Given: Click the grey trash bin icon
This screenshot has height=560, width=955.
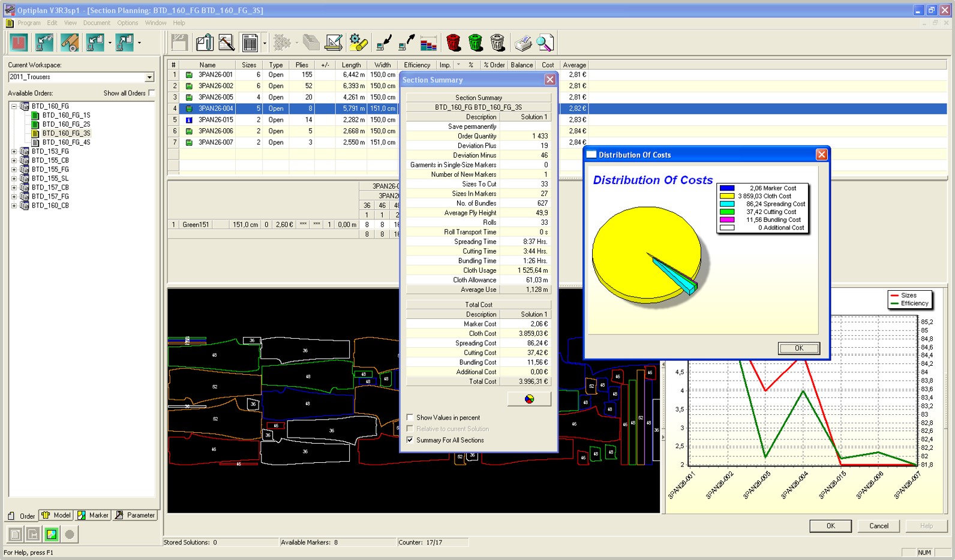Looking at the screenshot, I should pyautogui.click(x=497, y=43).
